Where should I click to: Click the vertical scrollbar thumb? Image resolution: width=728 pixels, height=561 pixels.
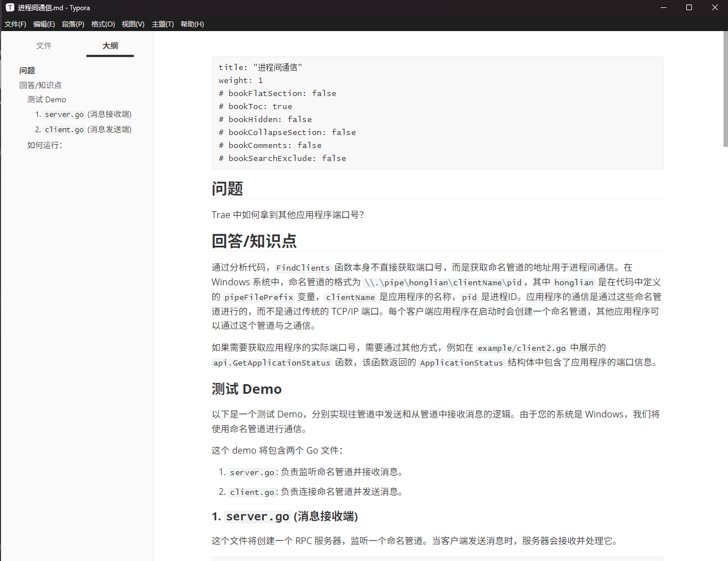click(x=725, y=89)
